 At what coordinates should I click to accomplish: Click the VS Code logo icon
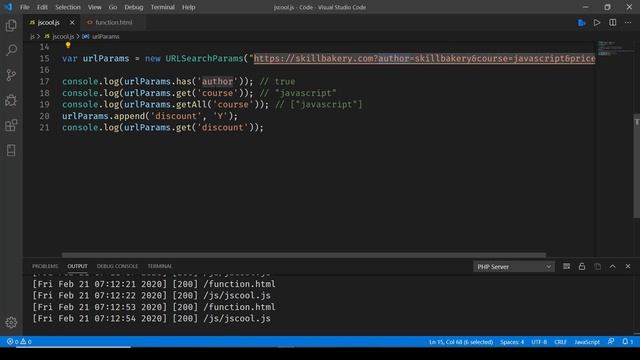[8, 7]
